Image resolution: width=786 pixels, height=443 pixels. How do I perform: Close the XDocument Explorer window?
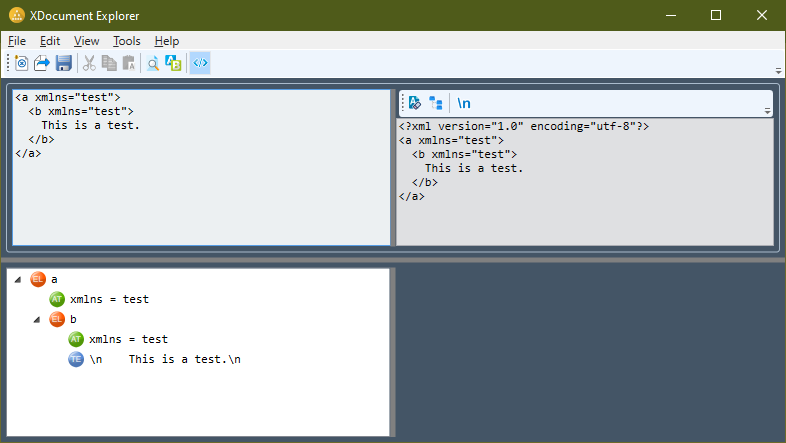coord(762,16)
